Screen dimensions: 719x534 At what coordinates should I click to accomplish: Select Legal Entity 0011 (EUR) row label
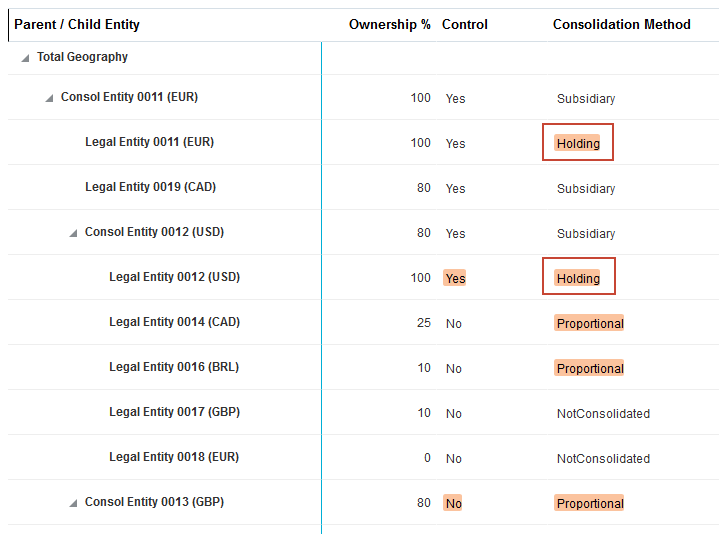[x=149, y=142]
